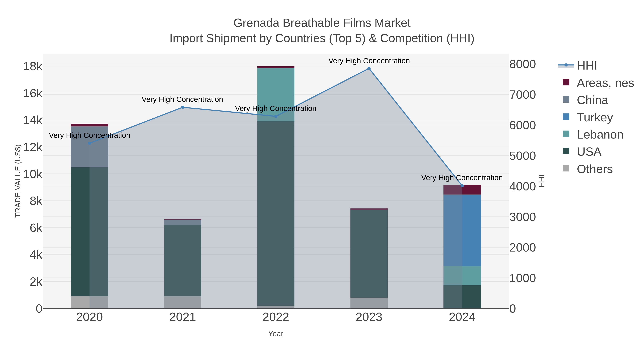Click the vertical HHI right axis title
Image resolution: width=644 pixels, height=362 pixels.
[x=541, y=181]
